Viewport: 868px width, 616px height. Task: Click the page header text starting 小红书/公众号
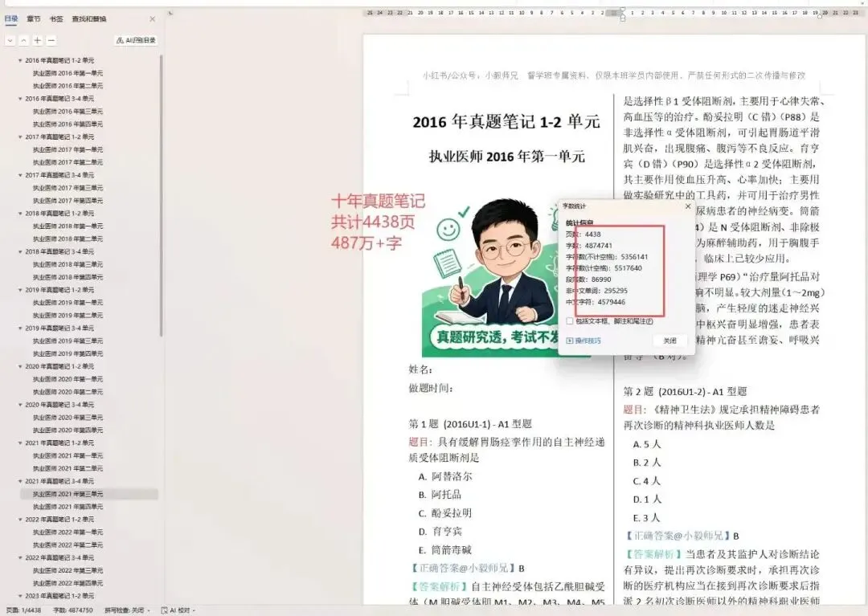coord(613,75)
